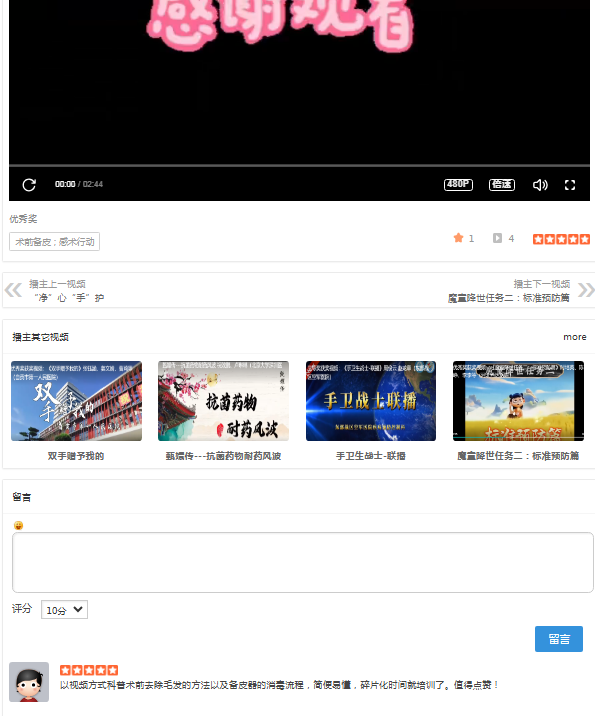Click the title 双手赠予我的
Image resolution: width=595 pixels, height=716 pixels.
tap(76, 456)
